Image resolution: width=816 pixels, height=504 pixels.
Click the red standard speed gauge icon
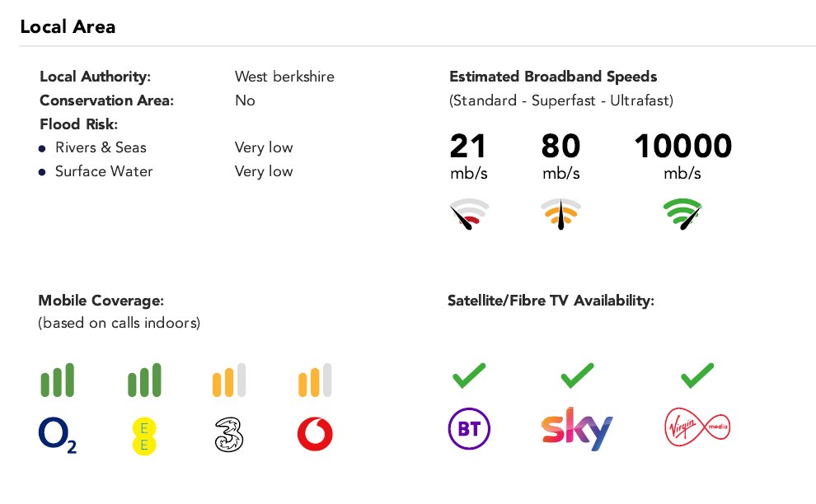469,214
